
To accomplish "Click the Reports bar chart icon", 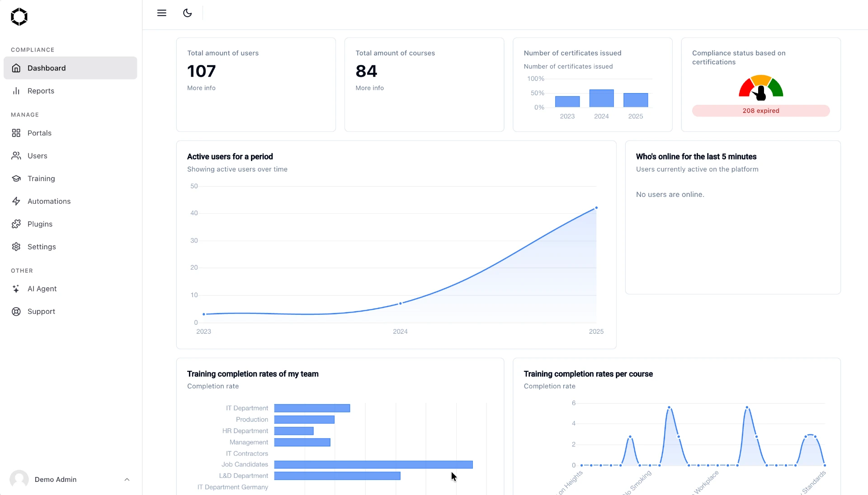I will 16,91.
